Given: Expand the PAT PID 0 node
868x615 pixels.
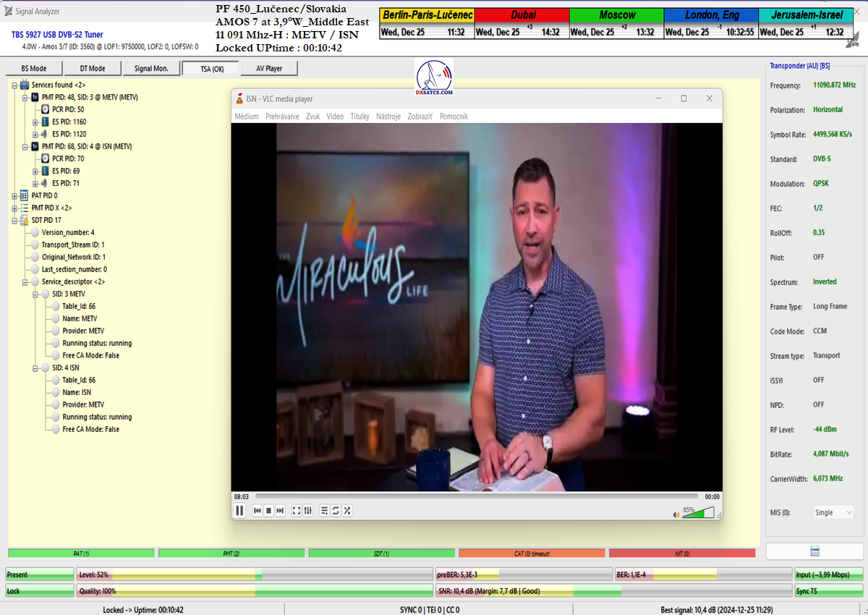Looking at the screenshot, I should click(14, 195).
